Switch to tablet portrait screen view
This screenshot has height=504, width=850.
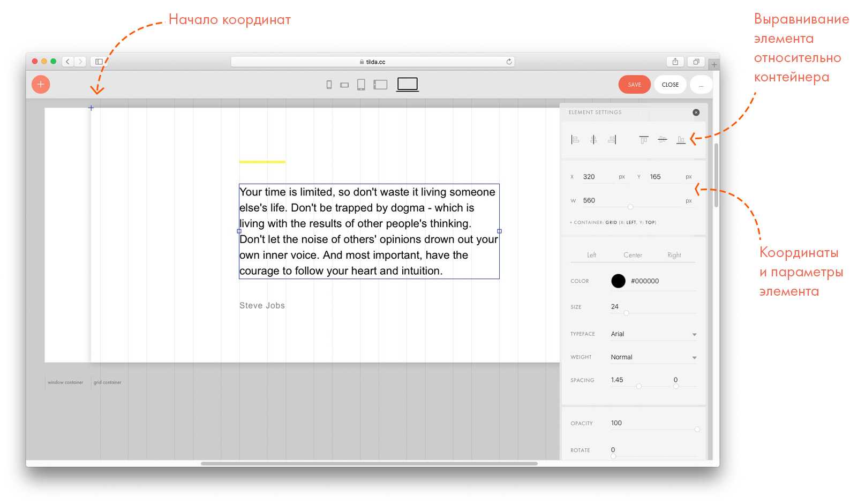(361, 85)
